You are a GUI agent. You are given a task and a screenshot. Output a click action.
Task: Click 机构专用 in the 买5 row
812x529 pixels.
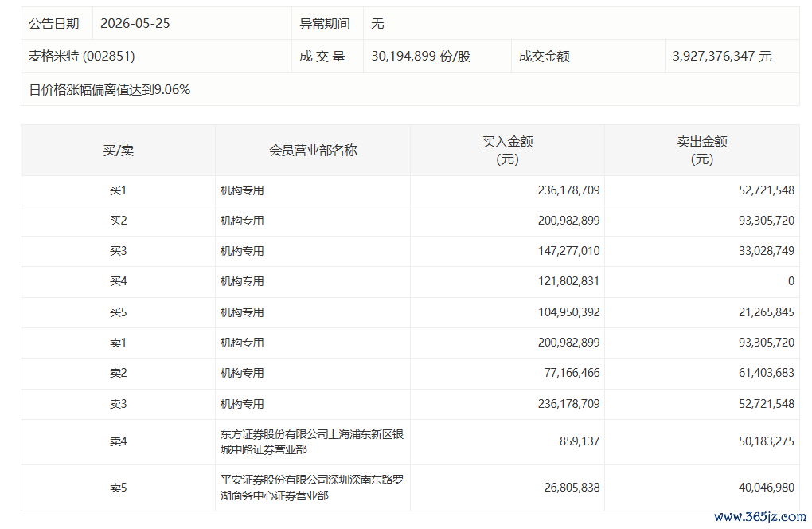(x=242, y=312)
